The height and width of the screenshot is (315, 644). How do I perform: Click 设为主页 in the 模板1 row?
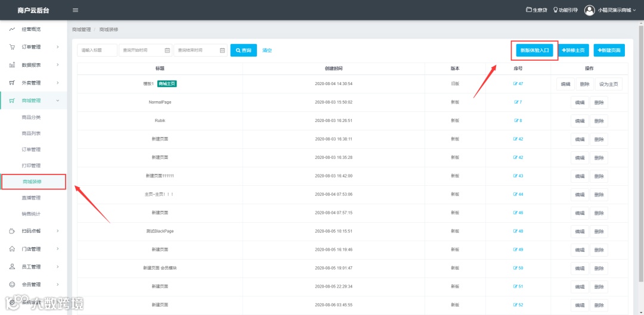609,84
